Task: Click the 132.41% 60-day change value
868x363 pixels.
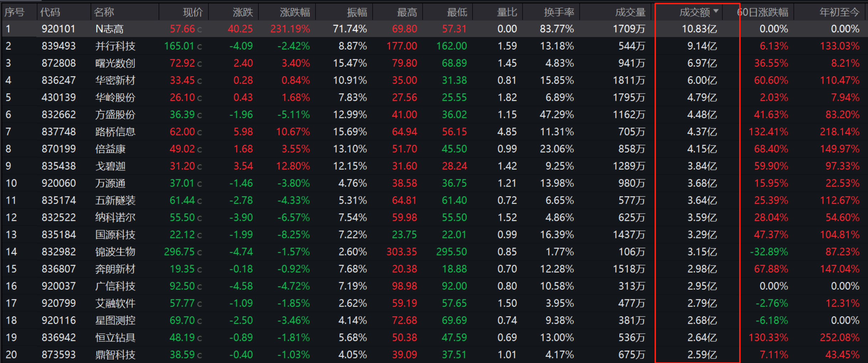Action: click(768, 132)
